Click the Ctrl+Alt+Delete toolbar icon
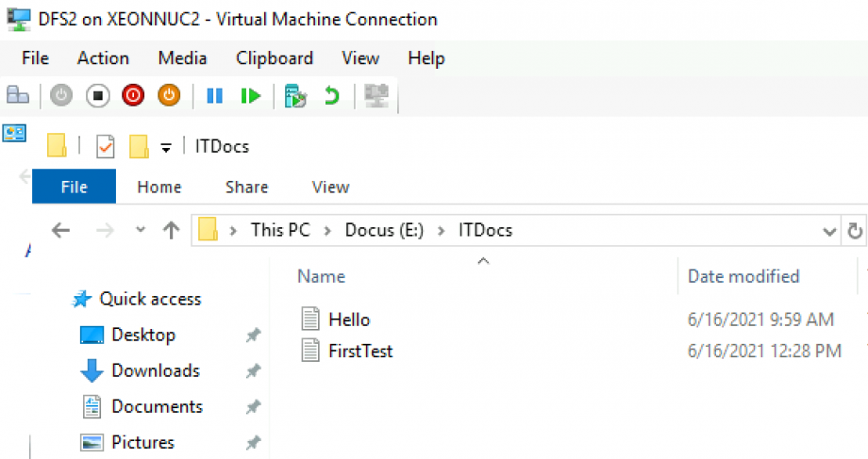The width and height of the screenshot is (868, 459). pos(18,95)
